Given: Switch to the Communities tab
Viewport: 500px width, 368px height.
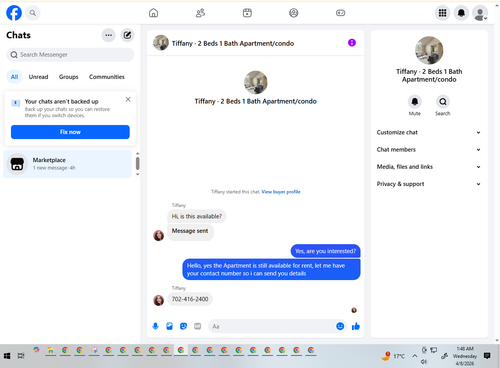Looking at the screenshot, I should [x=107, y=77].
